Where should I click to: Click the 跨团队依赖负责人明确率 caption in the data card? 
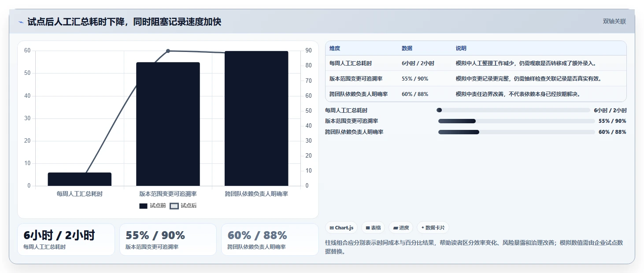(256, 247)
